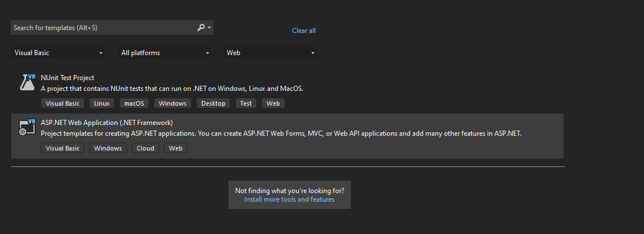The image size is (644, 234).
Task: Open Install more tools and features link
Action: coord(289,199)
